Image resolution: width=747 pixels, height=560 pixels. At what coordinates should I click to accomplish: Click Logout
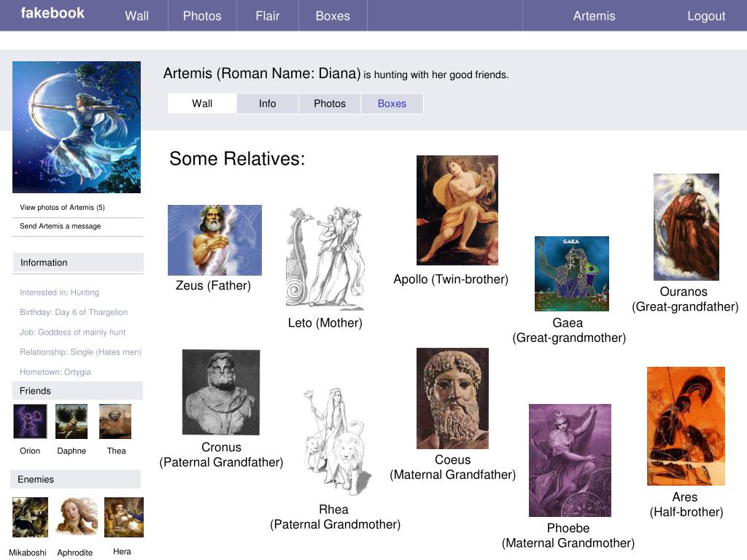coord(706,16)
